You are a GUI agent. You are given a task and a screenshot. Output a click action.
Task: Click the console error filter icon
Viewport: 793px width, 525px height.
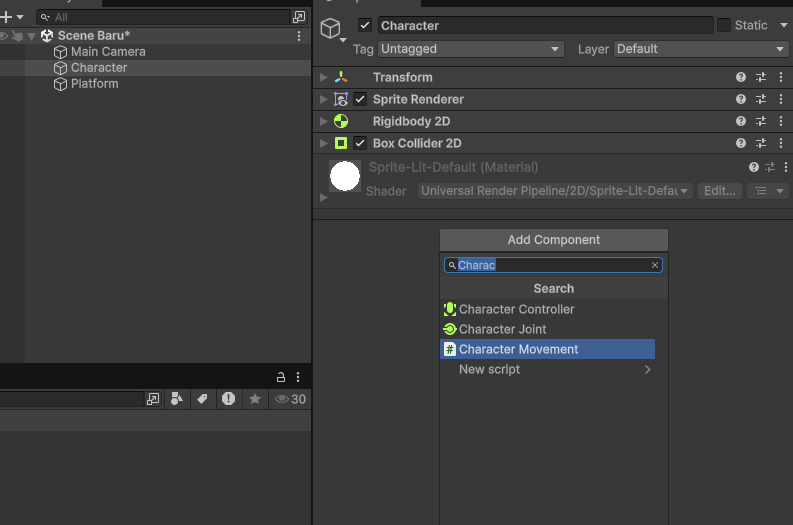(228, 399)
